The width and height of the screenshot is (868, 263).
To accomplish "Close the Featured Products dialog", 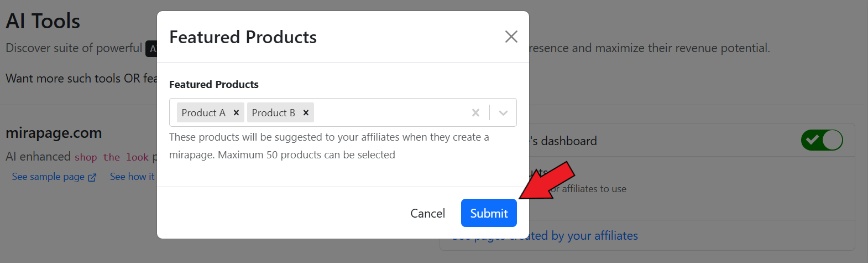I will (x=511, y=37).
